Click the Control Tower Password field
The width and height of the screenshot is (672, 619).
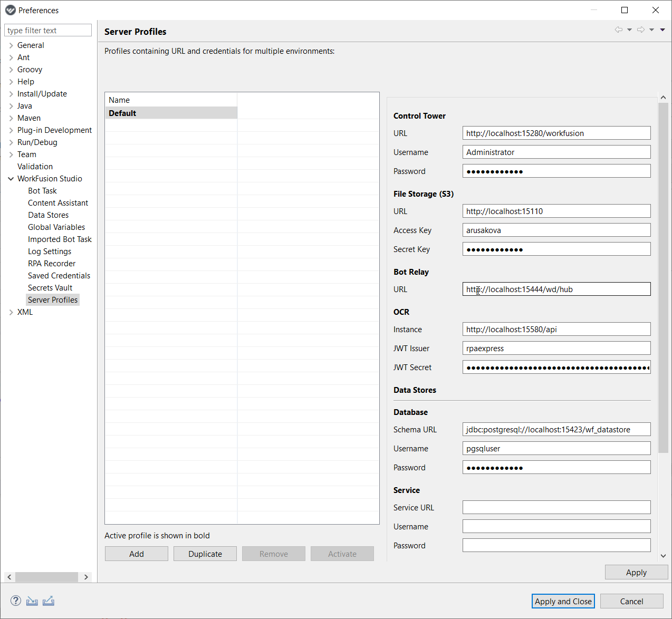point(556,171)
